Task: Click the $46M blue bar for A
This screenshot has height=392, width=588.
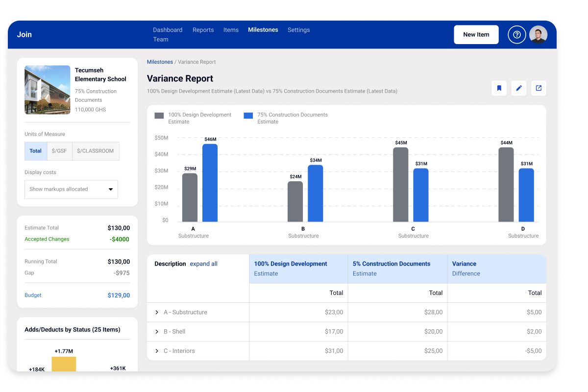Action: [210, 183]
